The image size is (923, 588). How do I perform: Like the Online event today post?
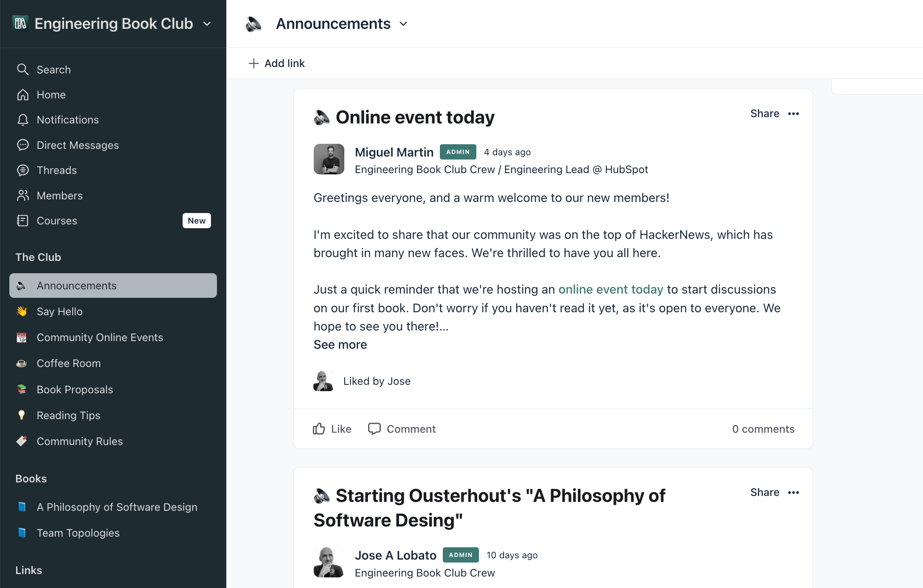click(x=332, y=429)
